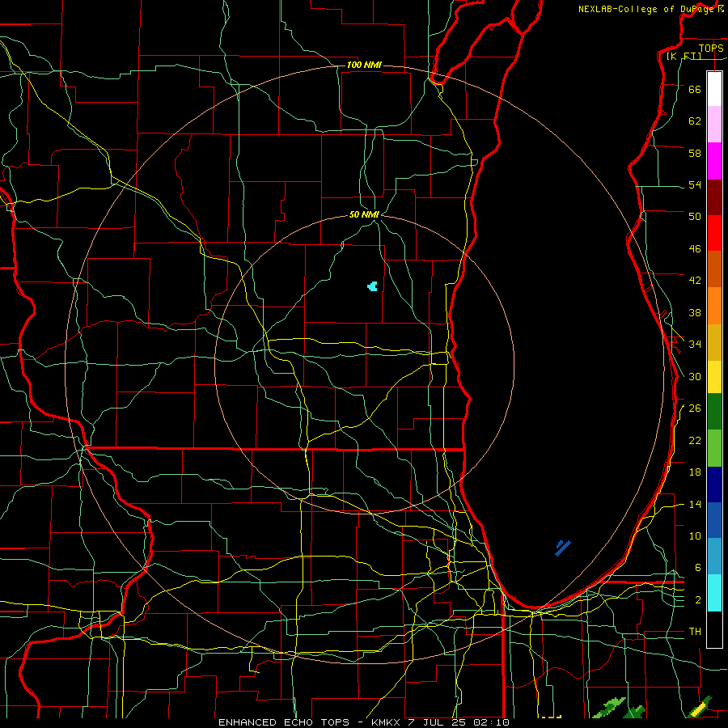Click the yellow legend swatch
Viewport: 728px width, 728px height.
[x=714, y=377]
